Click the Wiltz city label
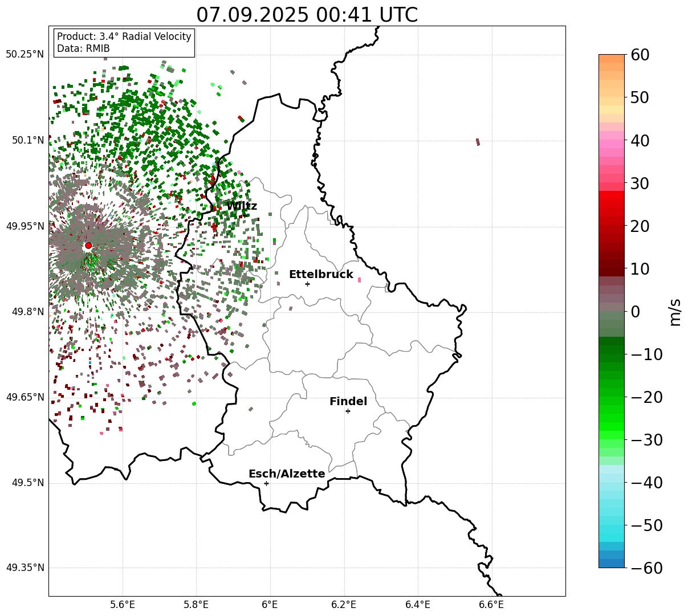 tap(242, 206)
